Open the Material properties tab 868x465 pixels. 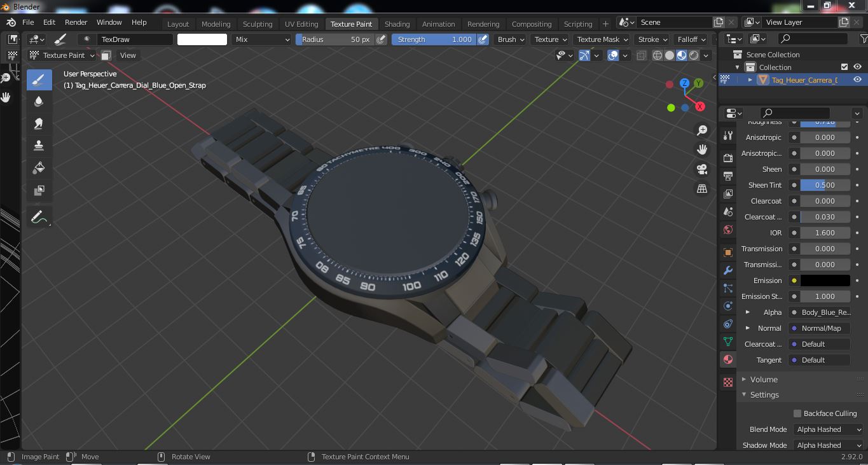728,359
